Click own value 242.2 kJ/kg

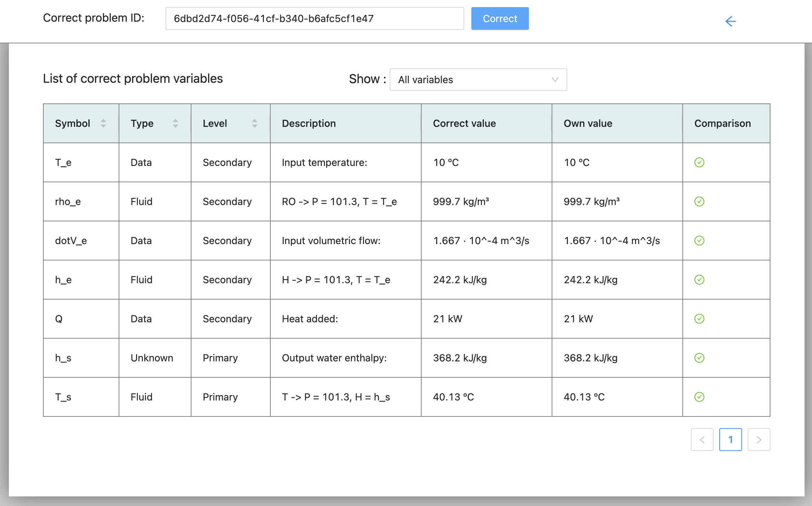point(591,280)
